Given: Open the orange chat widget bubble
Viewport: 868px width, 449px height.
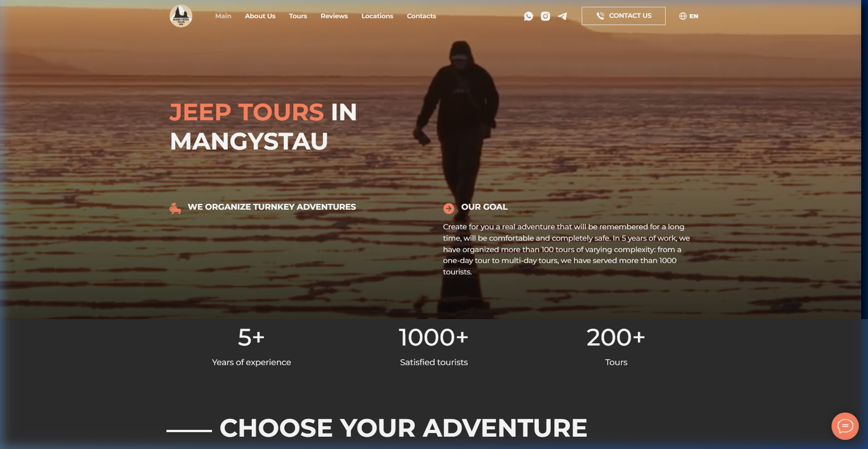Looking at the screenshot, I should coord(845,426).
